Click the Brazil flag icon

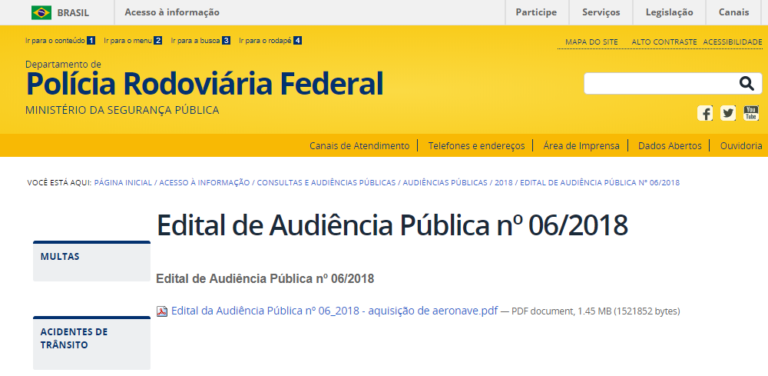point(42,13)
